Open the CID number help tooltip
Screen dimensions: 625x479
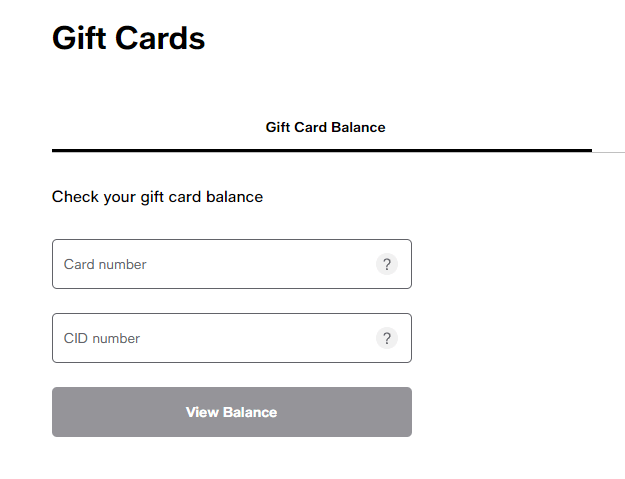pos(387,338)
